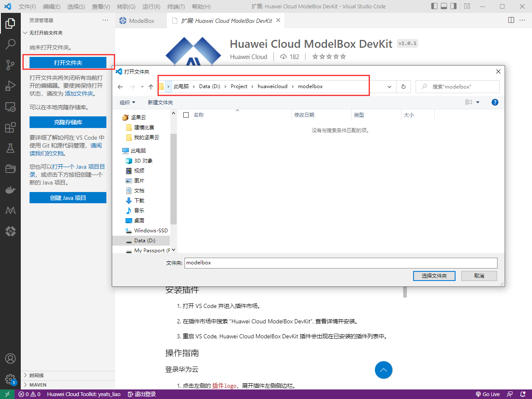
Task: Expand the huaweicloud breadcrumb chevron
Action: click(293, 86)
